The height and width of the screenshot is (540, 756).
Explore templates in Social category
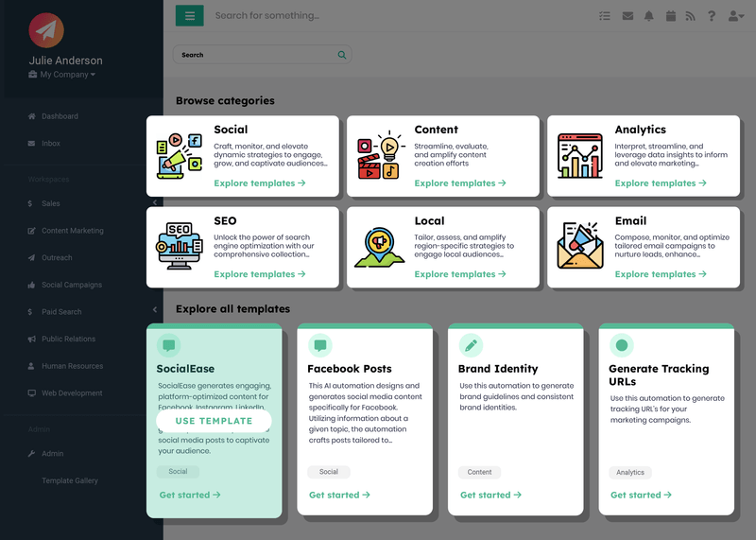(260, 183)
